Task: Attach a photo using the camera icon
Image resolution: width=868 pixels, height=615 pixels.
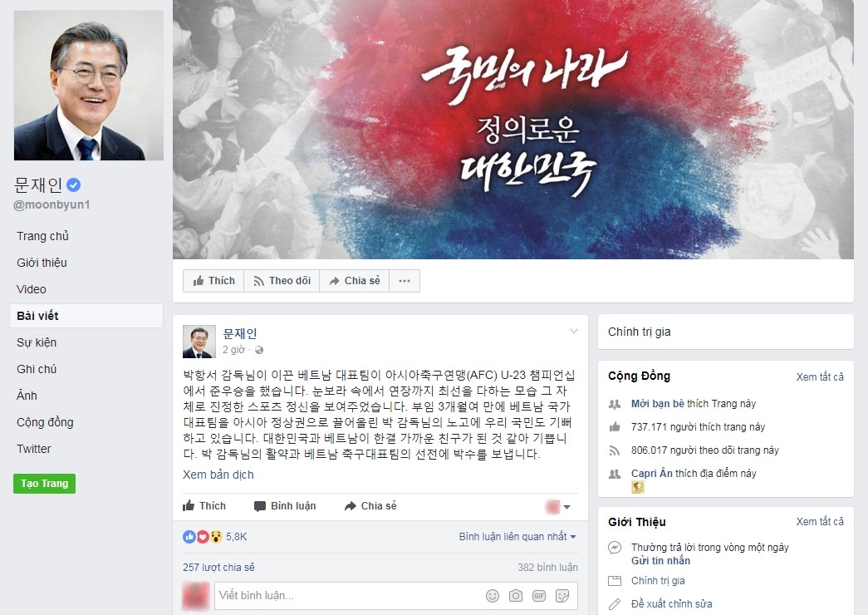Action: [515, 596]
